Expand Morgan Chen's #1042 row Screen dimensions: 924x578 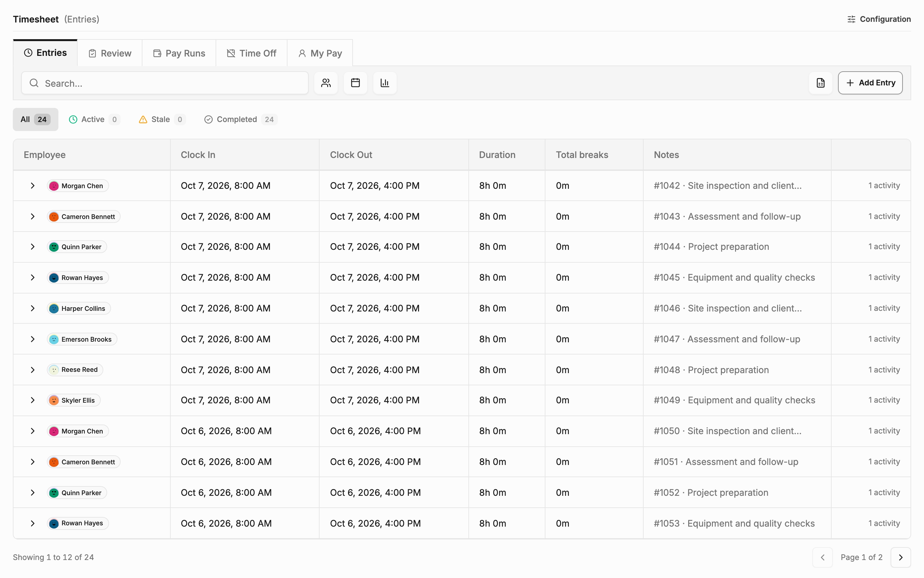33,186
